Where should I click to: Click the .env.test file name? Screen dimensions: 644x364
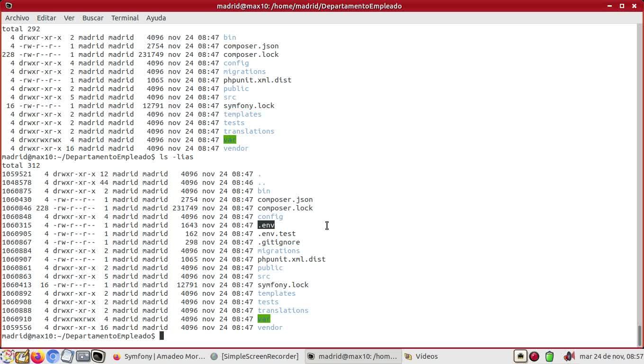(x=277, y=234)
